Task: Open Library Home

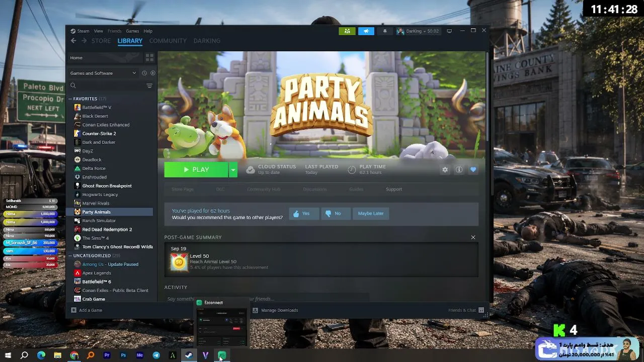Action: pos(105,58)
